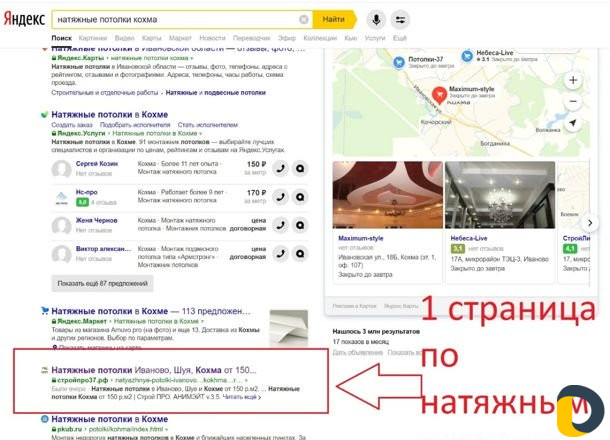This screenshot has width=610, height=440.
Task: Click the microphone voice search icon
Action: (376, 19)
